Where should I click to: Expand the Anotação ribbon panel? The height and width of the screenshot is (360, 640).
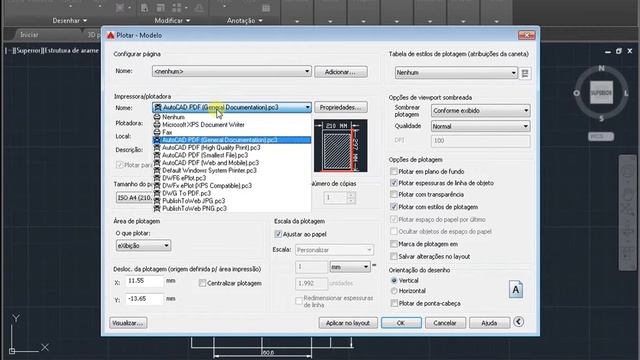[x=244, y=20]
